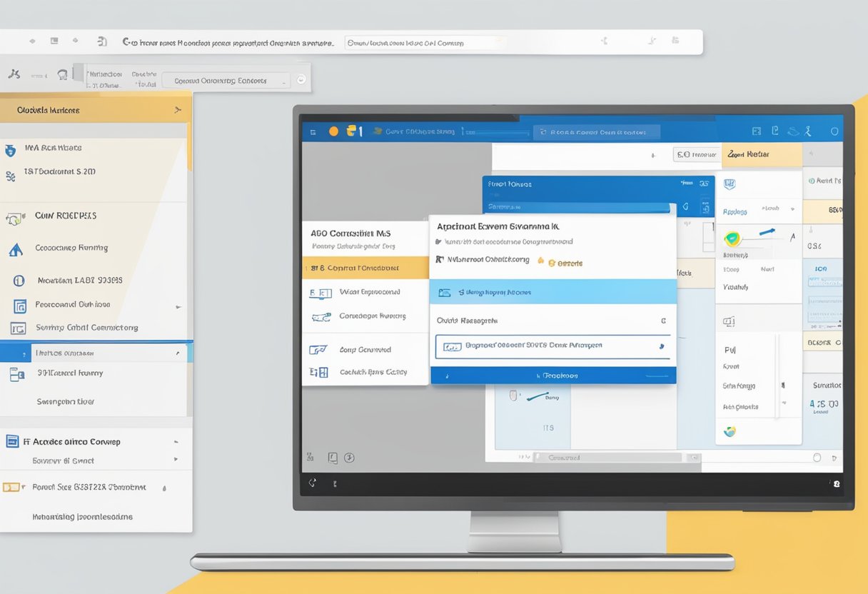The height and width of the screenshot is (594, 868).
Task: Click the Events link with the bell icon
Action: 564,262
